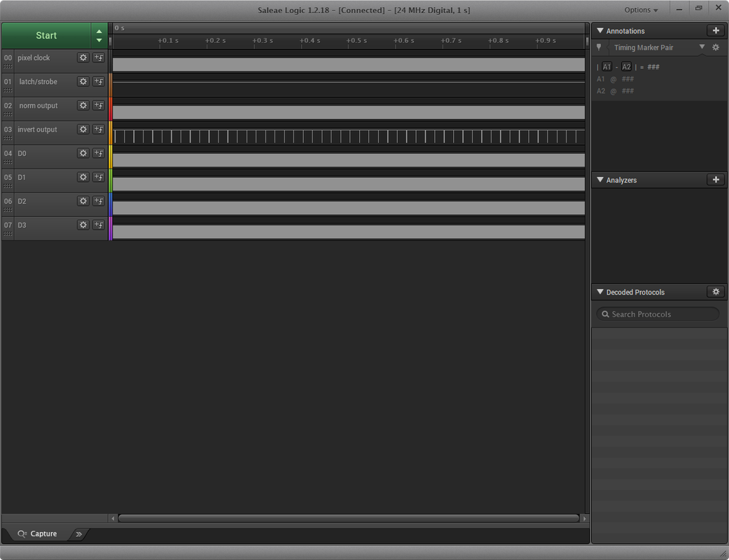Open Timing Marker Pair settings gear
Screen dimensions: 729x560
[716, 48]
